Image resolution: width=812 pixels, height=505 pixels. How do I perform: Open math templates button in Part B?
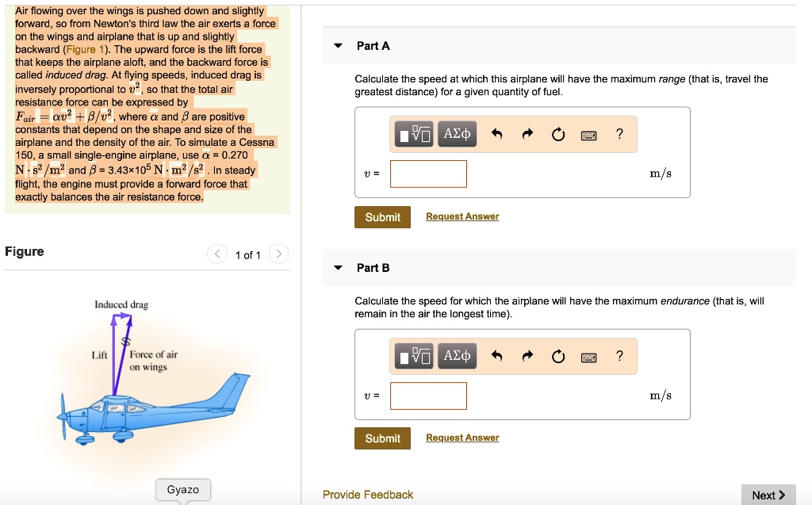[414, 356]
